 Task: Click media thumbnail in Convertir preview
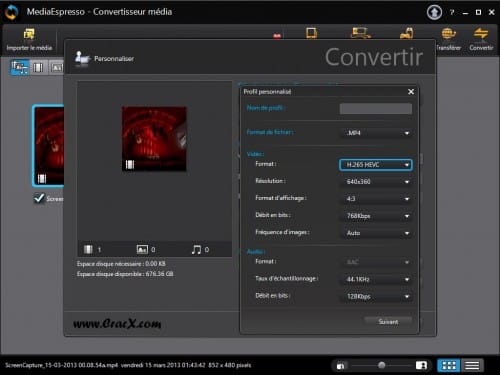click(154, 139)
